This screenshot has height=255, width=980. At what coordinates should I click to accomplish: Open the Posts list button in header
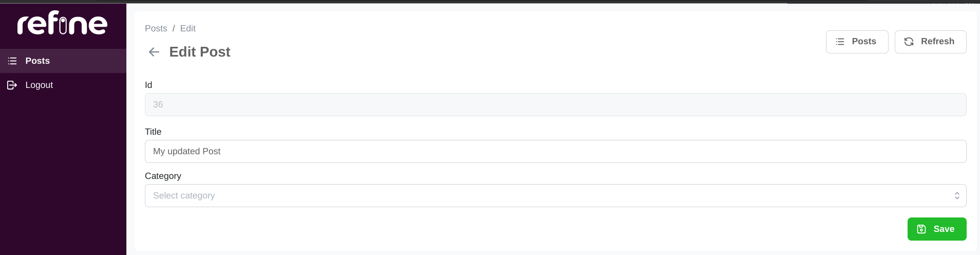click(857, 42)
